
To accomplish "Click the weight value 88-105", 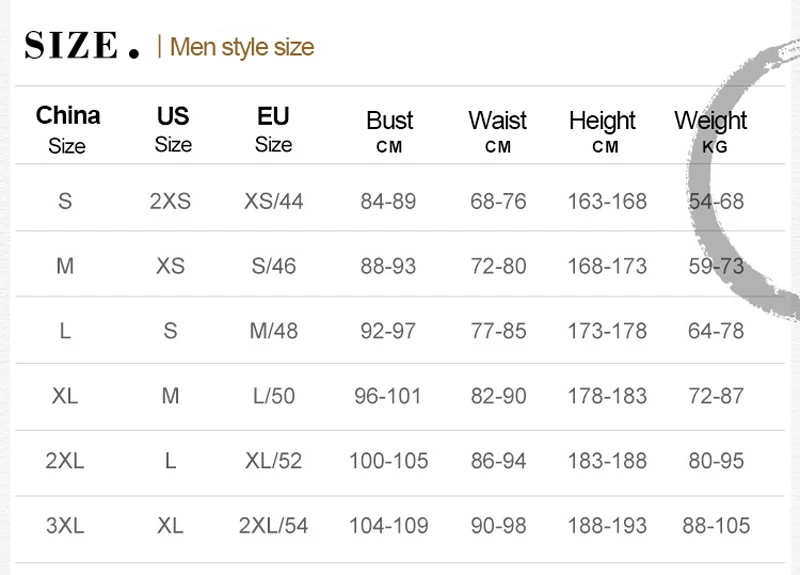I will click(x=716, y=526).
